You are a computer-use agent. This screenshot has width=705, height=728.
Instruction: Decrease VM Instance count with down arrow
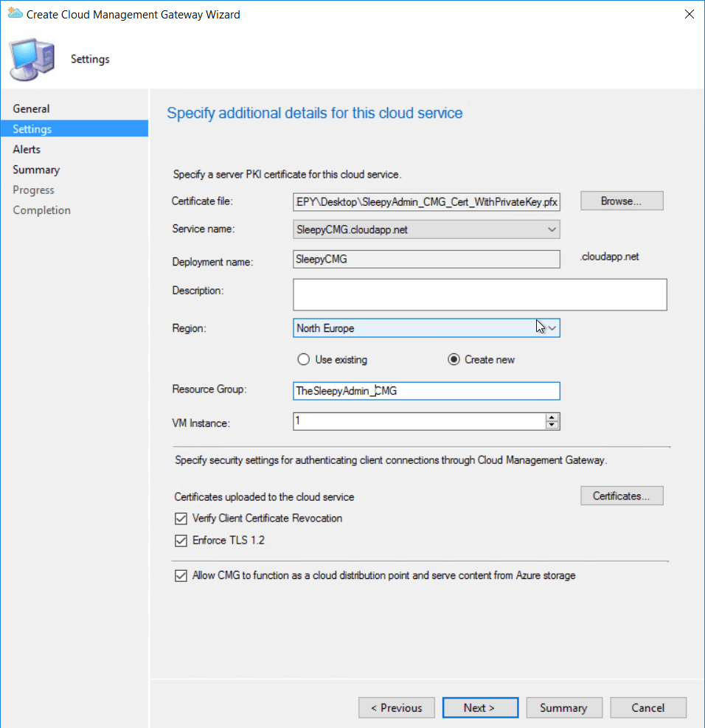pos(553,424)
